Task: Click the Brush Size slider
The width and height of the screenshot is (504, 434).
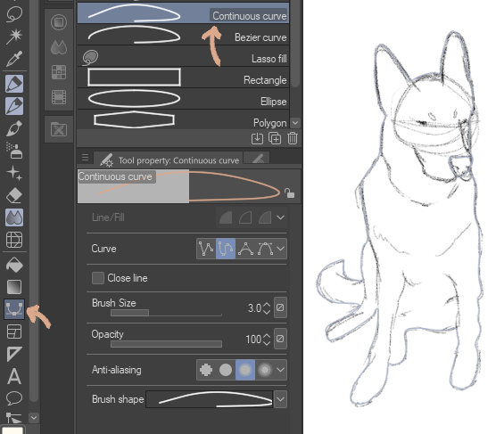Action: point(166,313)
